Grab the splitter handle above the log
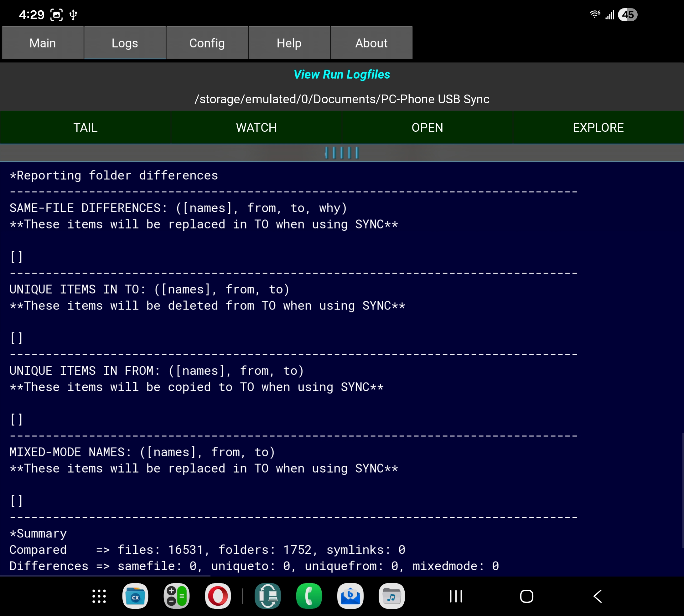 click(x=342, y=153)
